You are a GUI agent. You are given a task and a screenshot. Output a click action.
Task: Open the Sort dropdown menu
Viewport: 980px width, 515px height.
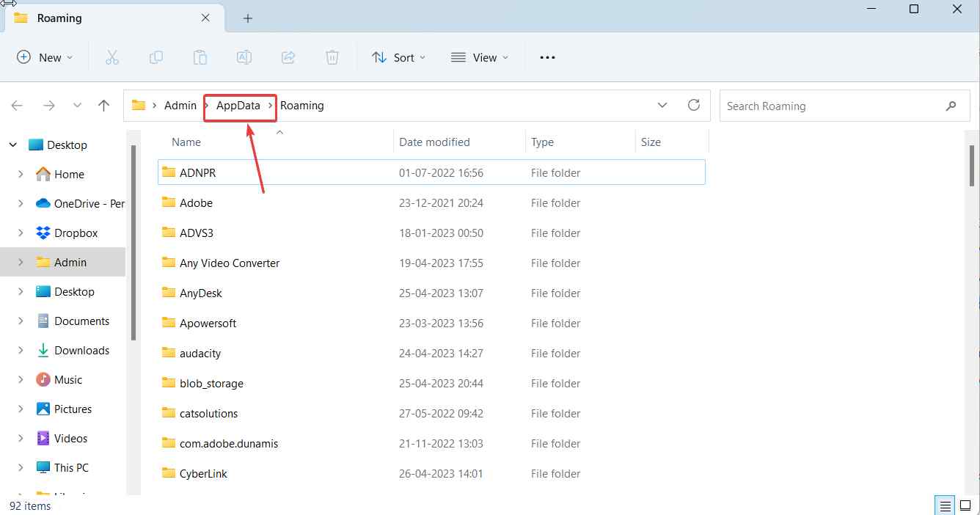click(398, 57)
